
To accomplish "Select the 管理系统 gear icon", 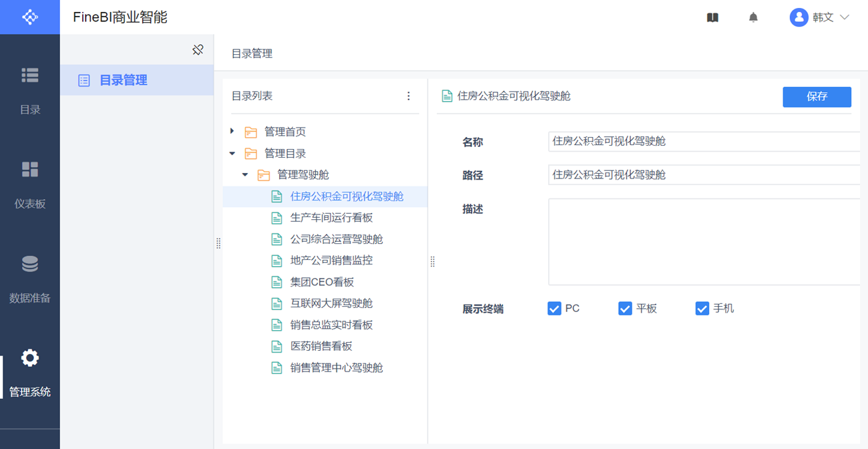I will tap(30, 358).
